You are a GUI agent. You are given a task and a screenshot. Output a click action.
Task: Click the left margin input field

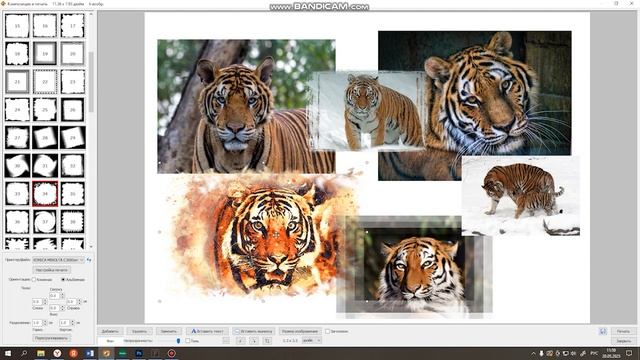point(37,302)
